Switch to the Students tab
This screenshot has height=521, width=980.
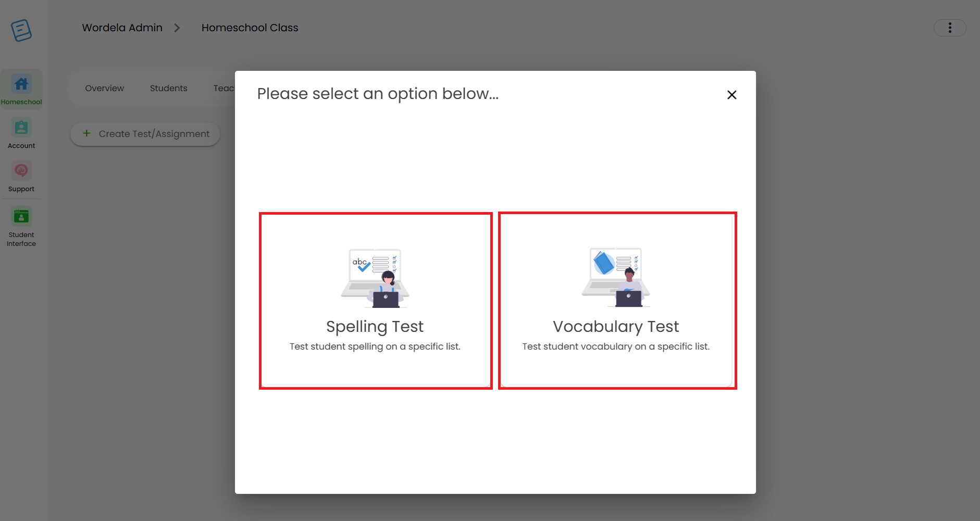tap(168, 89)
